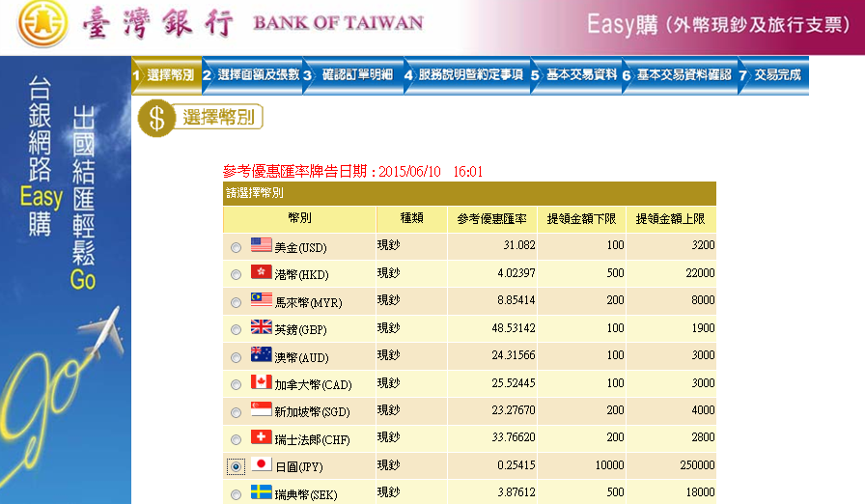Click the 美金(USD) currency label
The image size is (865, 504).
point(300,247)
